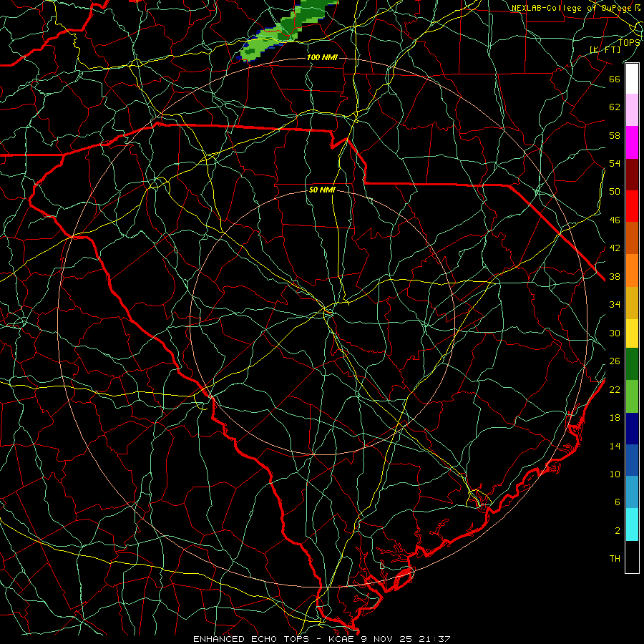Click the dark green 30 kft swatch
The width and height of the screenshot is (644, 644).
(x=632, y=364)
